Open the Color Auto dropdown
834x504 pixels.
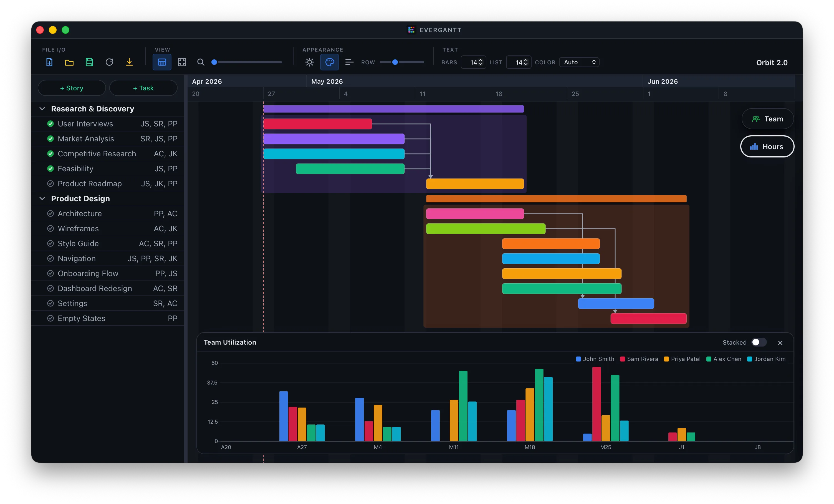pyautogui.click(x=579, y=62)
